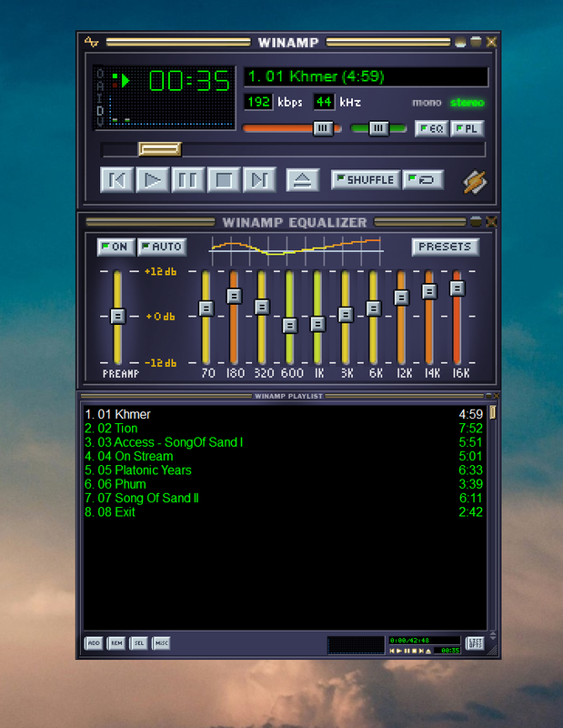The image size is (563, 728).
Task: Click the Previous track button
Action: coord(117,179)
